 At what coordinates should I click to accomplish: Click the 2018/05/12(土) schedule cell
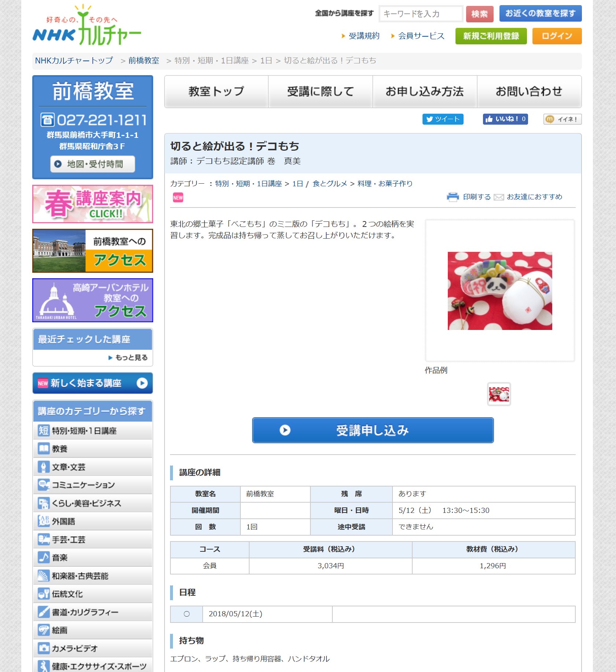click(x=268, y=614)
